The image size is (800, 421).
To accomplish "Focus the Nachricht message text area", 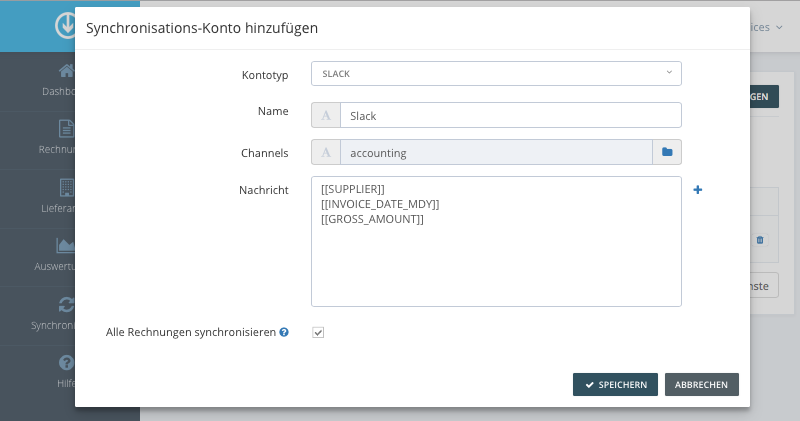I will pos(496,241).
